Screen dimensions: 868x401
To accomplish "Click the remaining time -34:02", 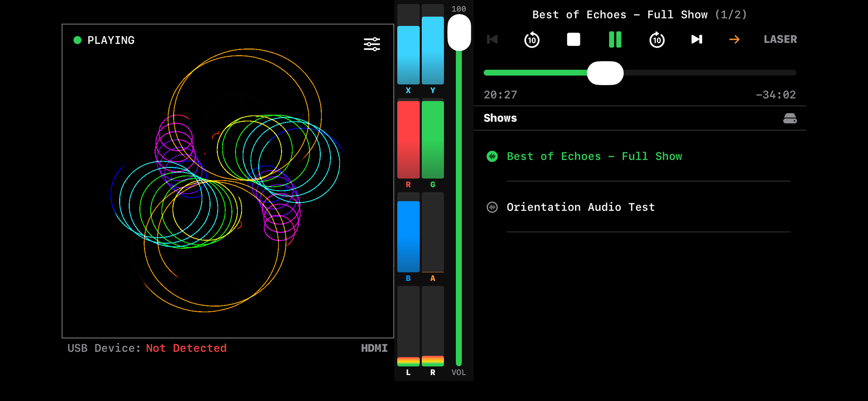I will tap(776, 95).
